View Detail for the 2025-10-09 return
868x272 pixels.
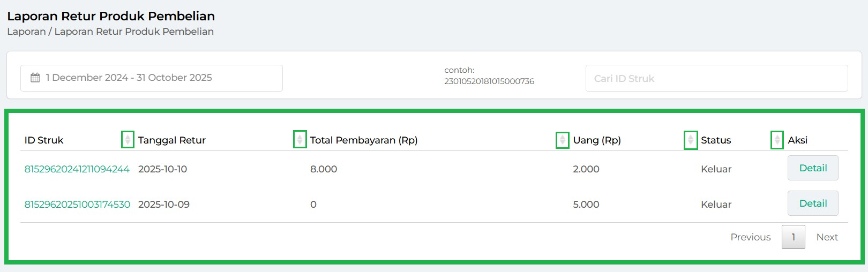[812, 203]
